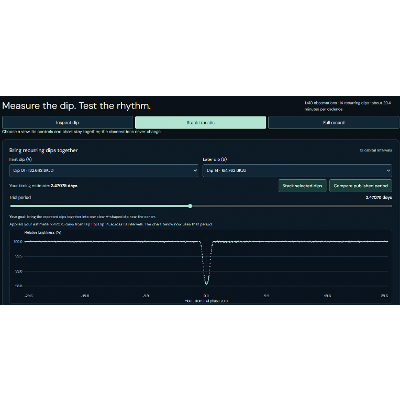400x400 pixels.
Task: Click the bottom of the dip in the chart
Action: click(206, 284)
